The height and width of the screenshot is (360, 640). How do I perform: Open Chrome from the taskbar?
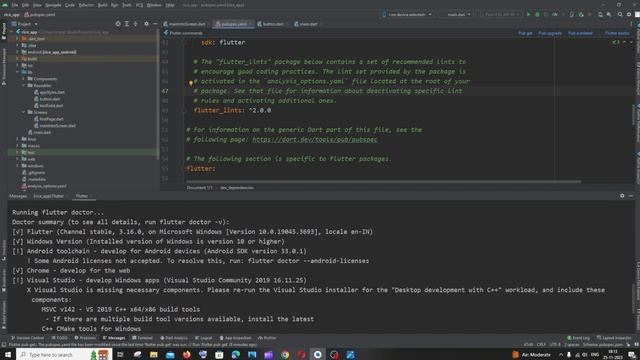[285, 354]
